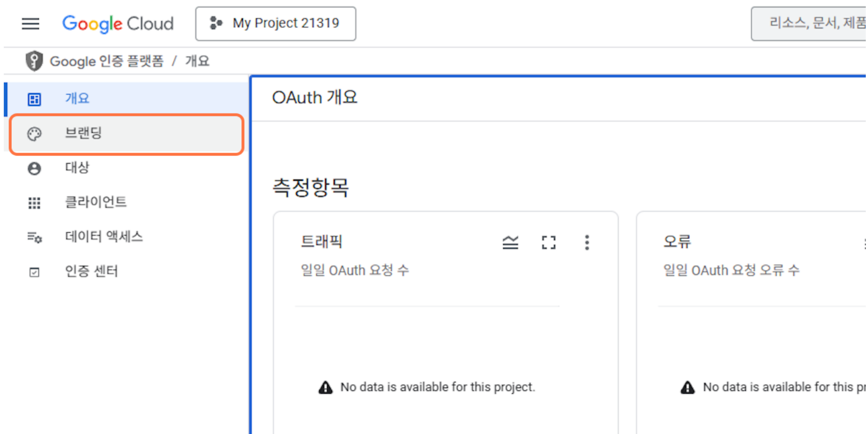
Task: Click the 클라이언트 grid icon
Action: click(35, 203)
